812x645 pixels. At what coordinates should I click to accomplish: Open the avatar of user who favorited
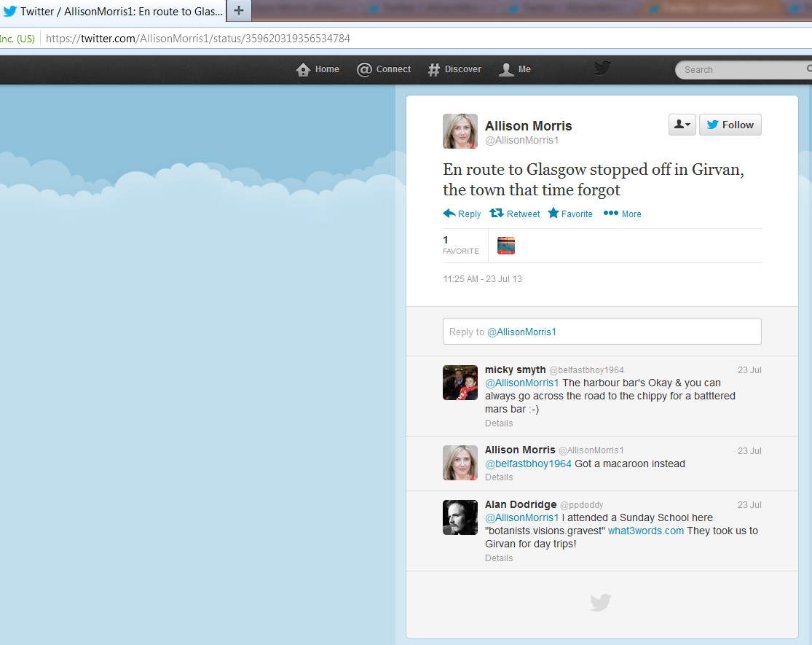pos(506,246)
